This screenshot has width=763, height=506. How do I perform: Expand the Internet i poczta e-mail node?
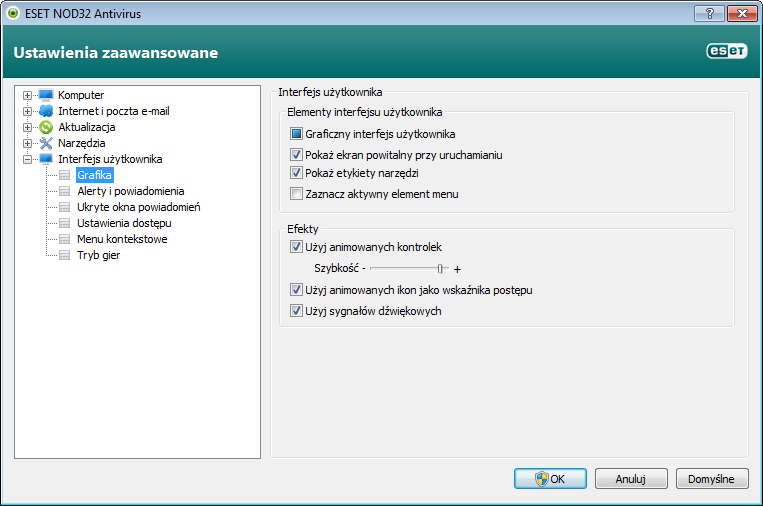click(x=27, y=111)
